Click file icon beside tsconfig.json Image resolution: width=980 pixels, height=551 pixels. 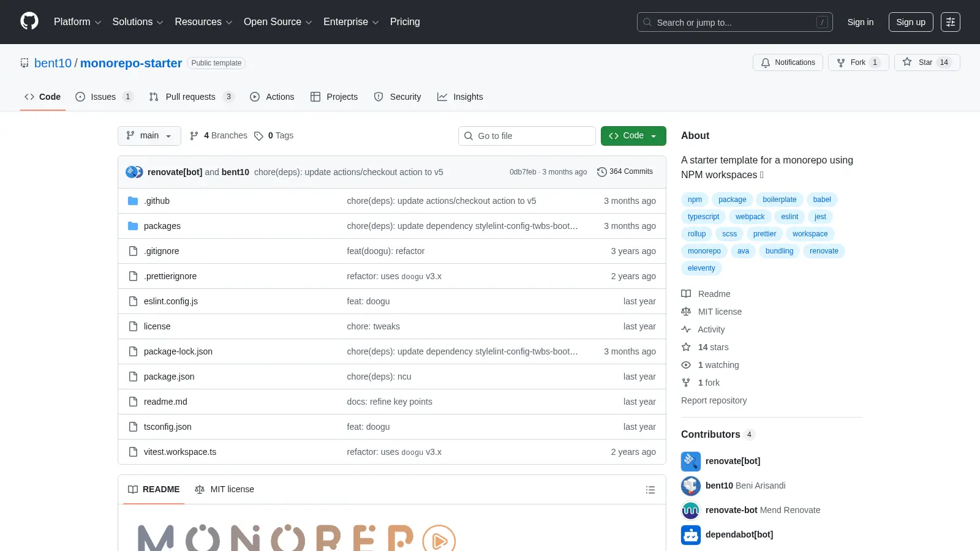coord(133,427)
